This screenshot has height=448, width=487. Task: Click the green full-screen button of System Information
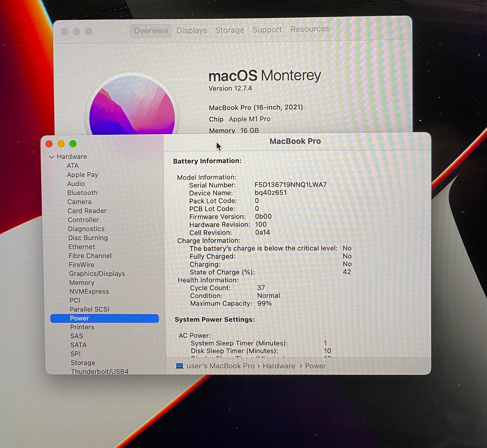73,144
